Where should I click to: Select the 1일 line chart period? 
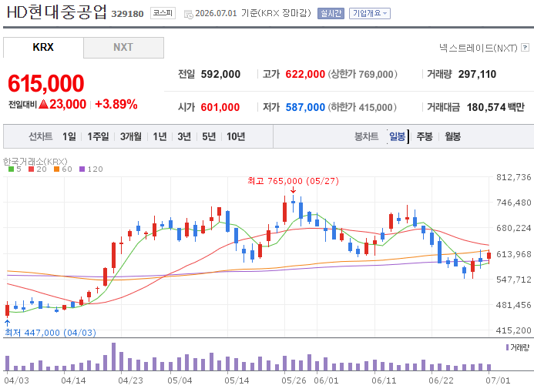click(69, 136)
